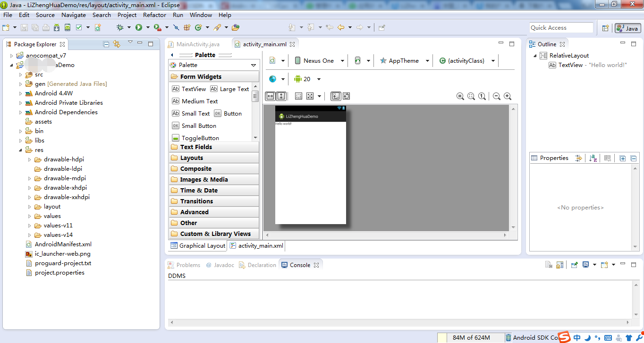Open Custom & Library Views palette category
Screen dimensions: 644x343
[213, 234]
